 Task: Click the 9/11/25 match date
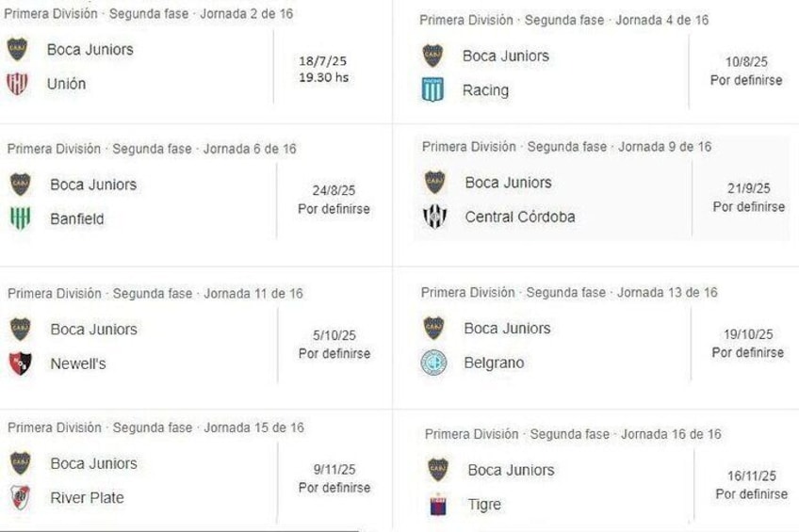click(x=334, y=467)
